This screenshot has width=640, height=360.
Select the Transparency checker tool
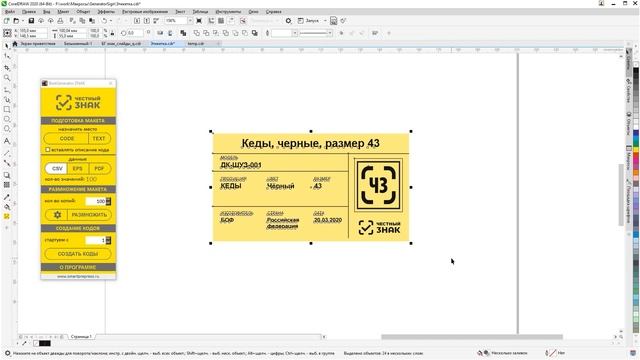point(7,185)
